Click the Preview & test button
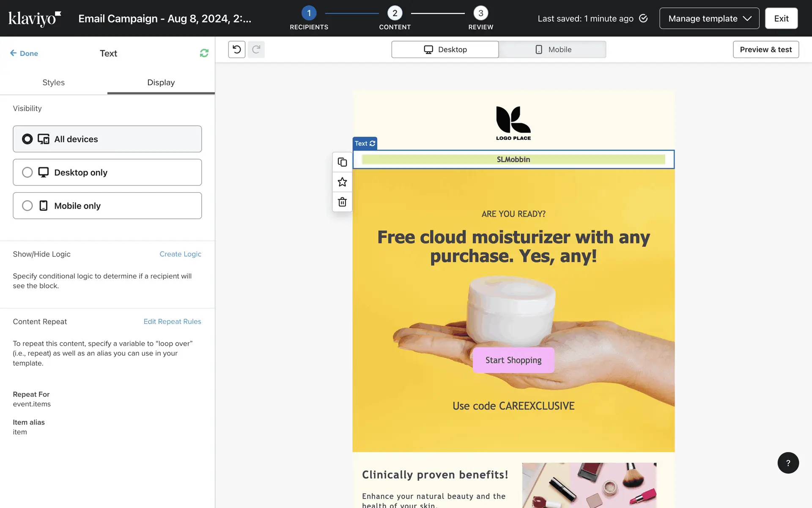The height and width of the screenshot is (508, 812). 765,50
